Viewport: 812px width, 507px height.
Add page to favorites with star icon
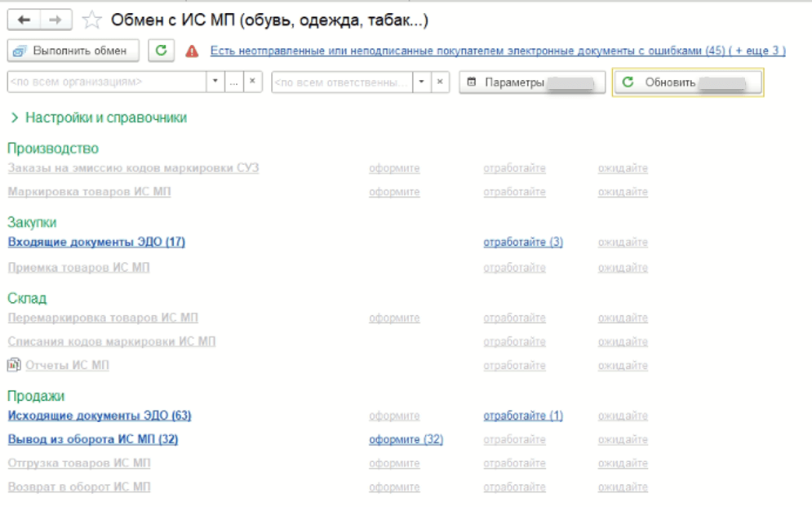click(93, 20)
